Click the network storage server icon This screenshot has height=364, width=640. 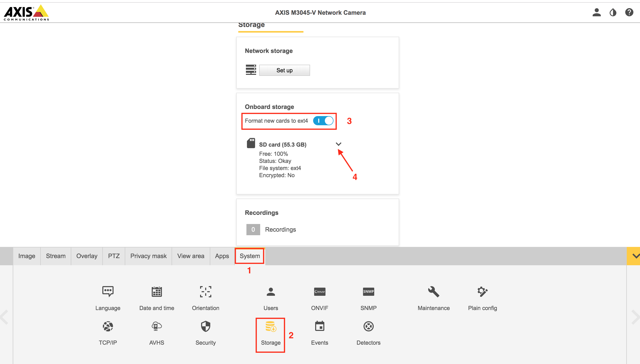pyautogui.click(x=251, y=70)
